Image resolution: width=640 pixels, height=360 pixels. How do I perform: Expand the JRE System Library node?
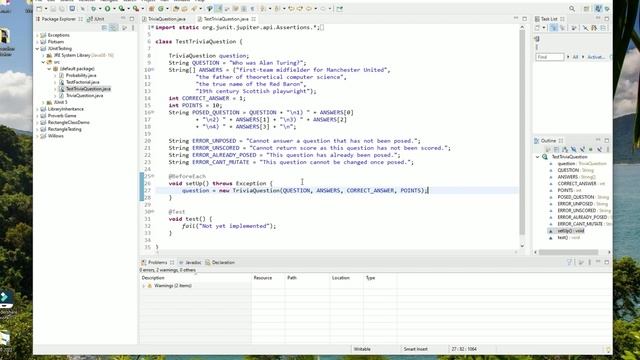coord(43,56)
